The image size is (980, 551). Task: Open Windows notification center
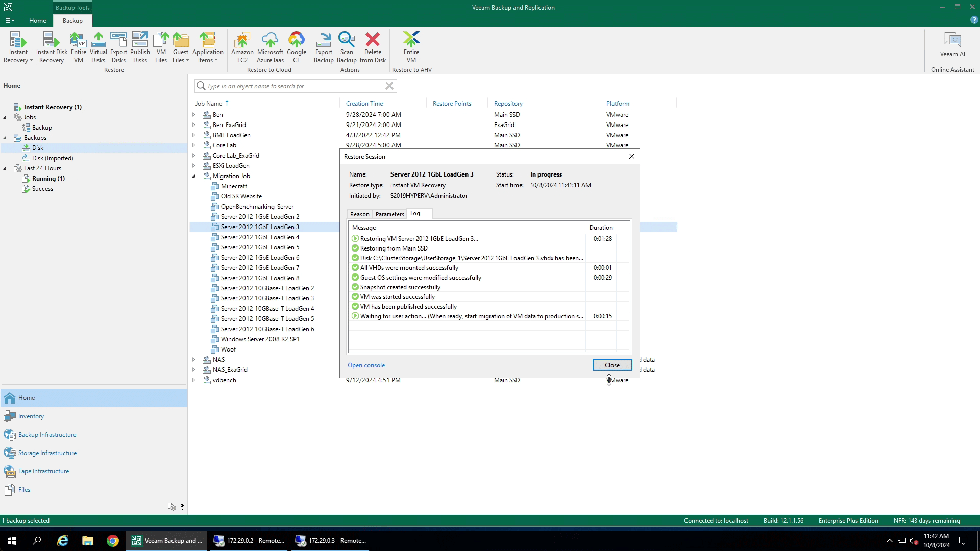963,541
